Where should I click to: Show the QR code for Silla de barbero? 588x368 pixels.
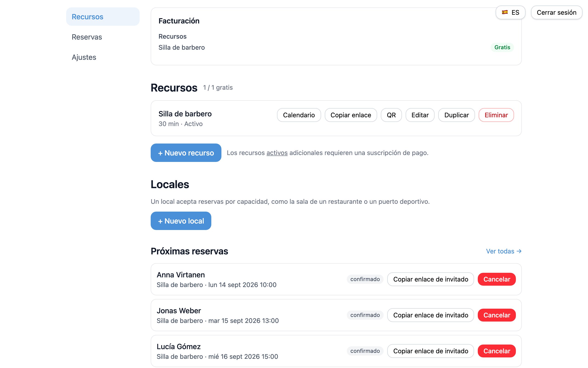tap(391, 115)
